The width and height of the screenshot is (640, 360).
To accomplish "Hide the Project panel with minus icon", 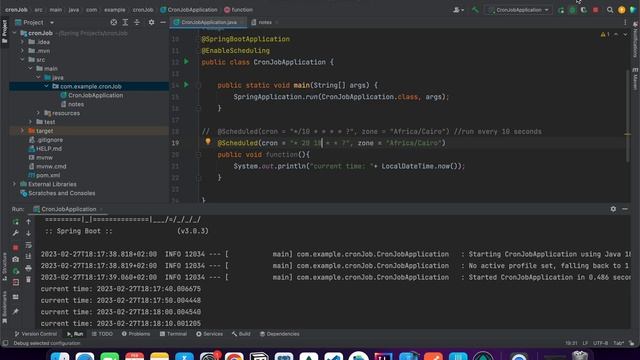I will pos(163,22).
